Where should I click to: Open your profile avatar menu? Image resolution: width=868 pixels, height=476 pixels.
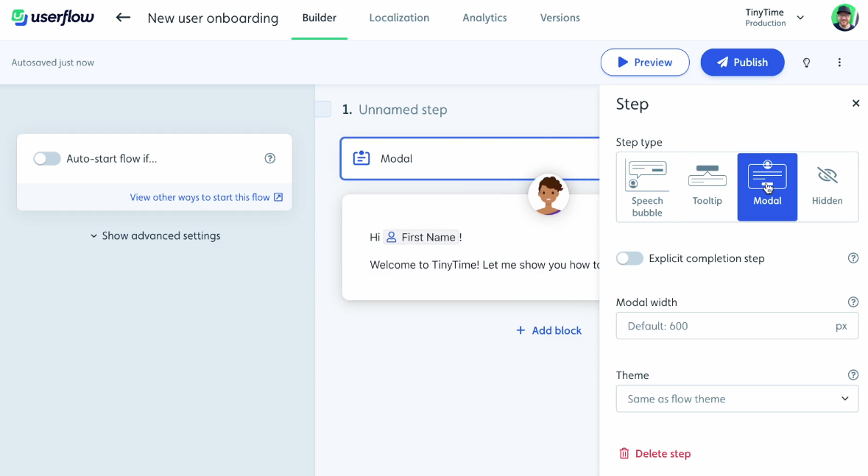[844, 18]
